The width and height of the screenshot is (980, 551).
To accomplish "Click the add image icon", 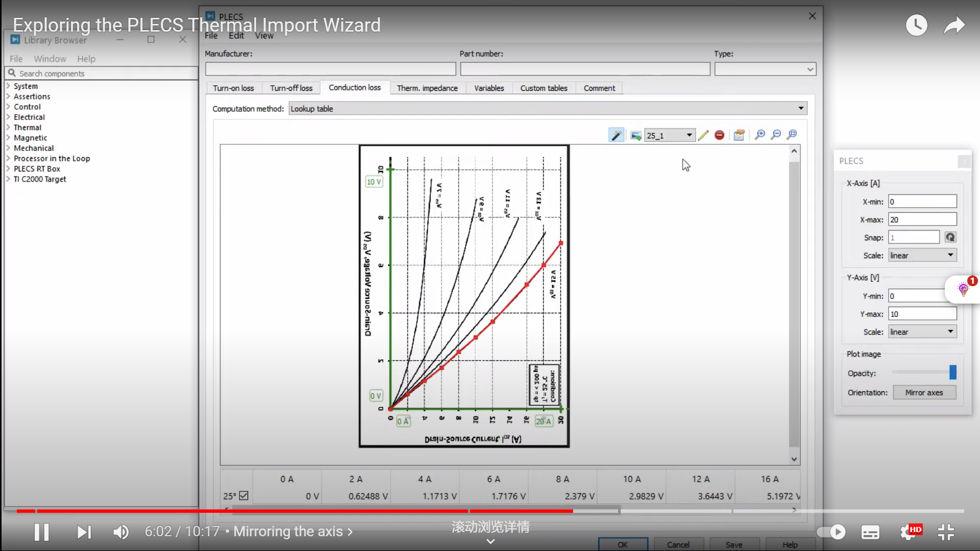I will pos(635,135).
